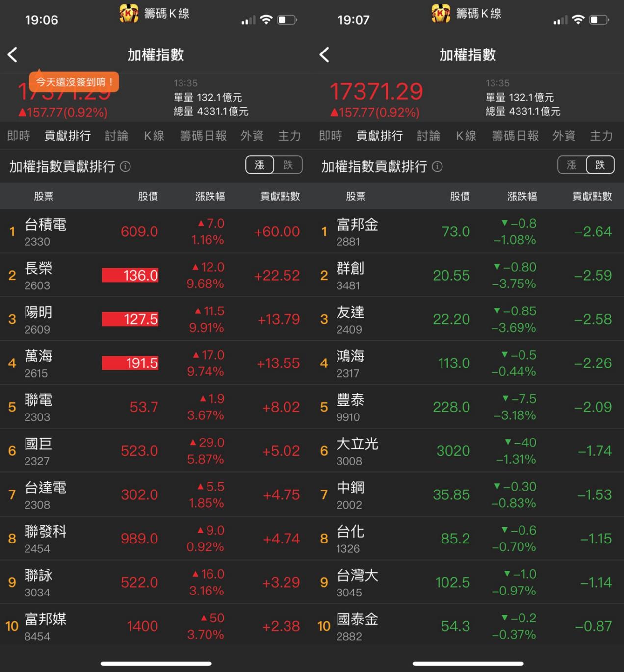Open 討論 tab on right screen
This screenshot has width=624, height=672.
click(x=429, y=136)
